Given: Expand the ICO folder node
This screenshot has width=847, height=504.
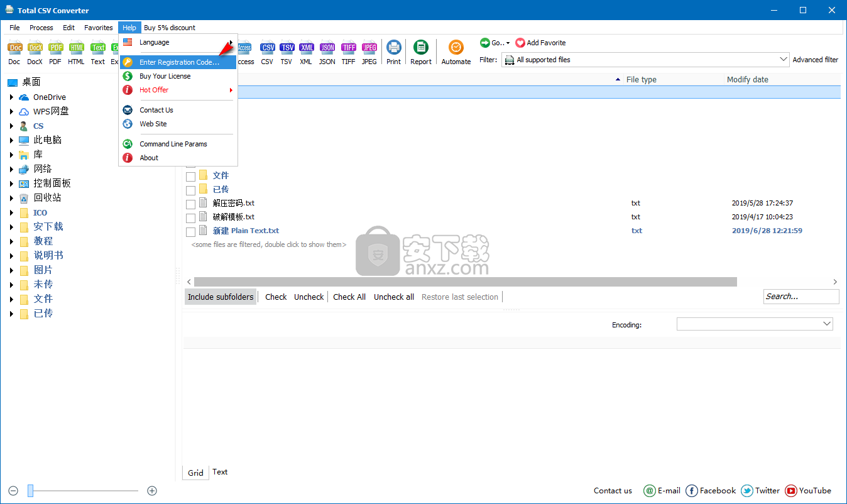Looking at the screenshot, I should coord(11,212).
